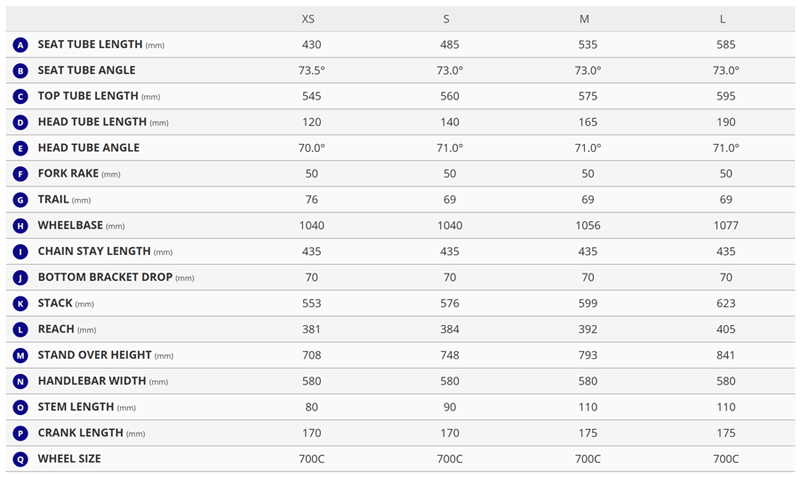Select the circled K stack icon
Image resolution: width=800 pixels, height=477 pixels.
point(20,304)
